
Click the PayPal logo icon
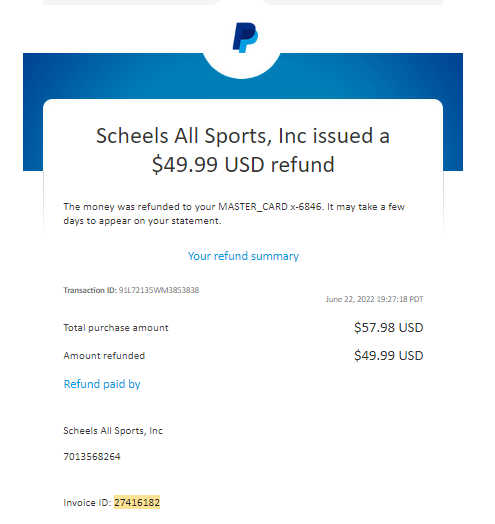pos(245,37)
